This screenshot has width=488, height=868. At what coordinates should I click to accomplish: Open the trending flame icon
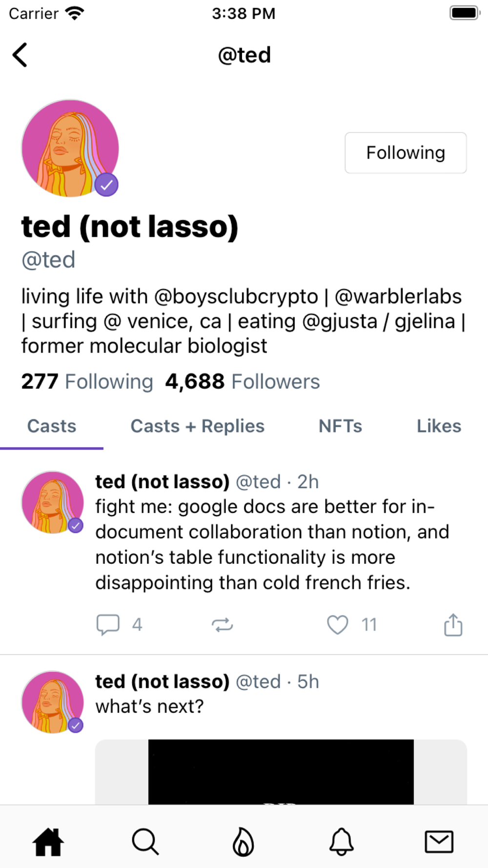coord(243,842)
